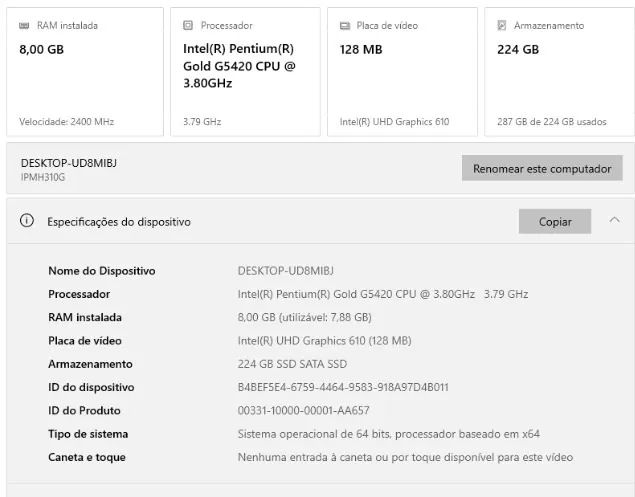Viewport: 635px width, 497px height.
Task: Select the processor name in the Processador card
Action: click(239, 66)
